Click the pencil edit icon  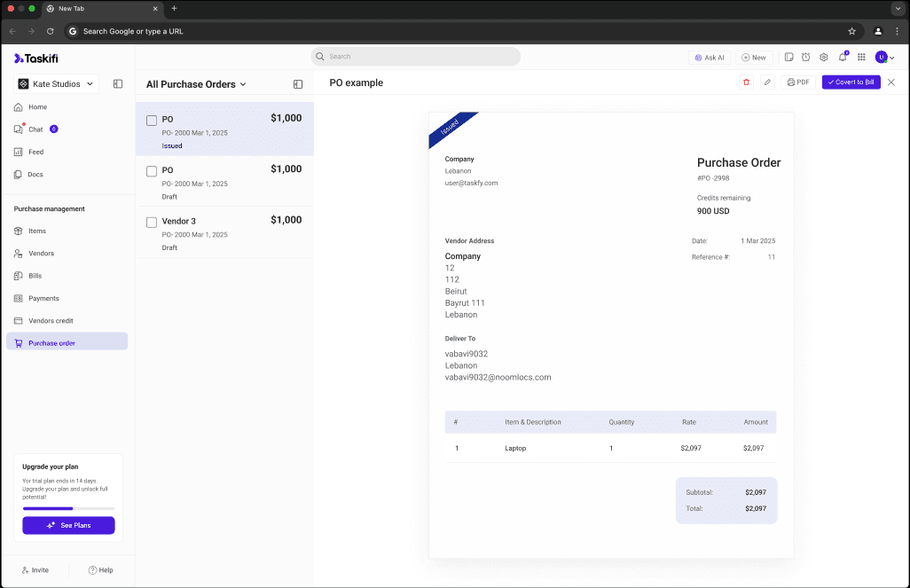[767, 82]
